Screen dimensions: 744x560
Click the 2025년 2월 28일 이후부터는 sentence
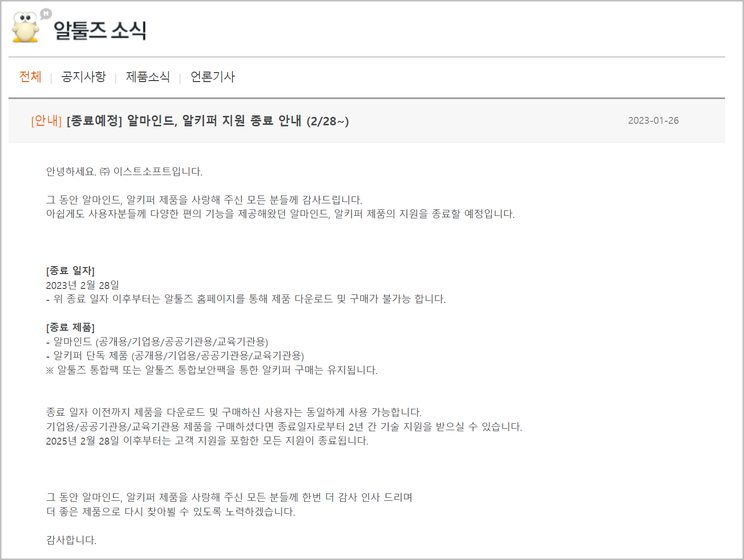[207, 441]
